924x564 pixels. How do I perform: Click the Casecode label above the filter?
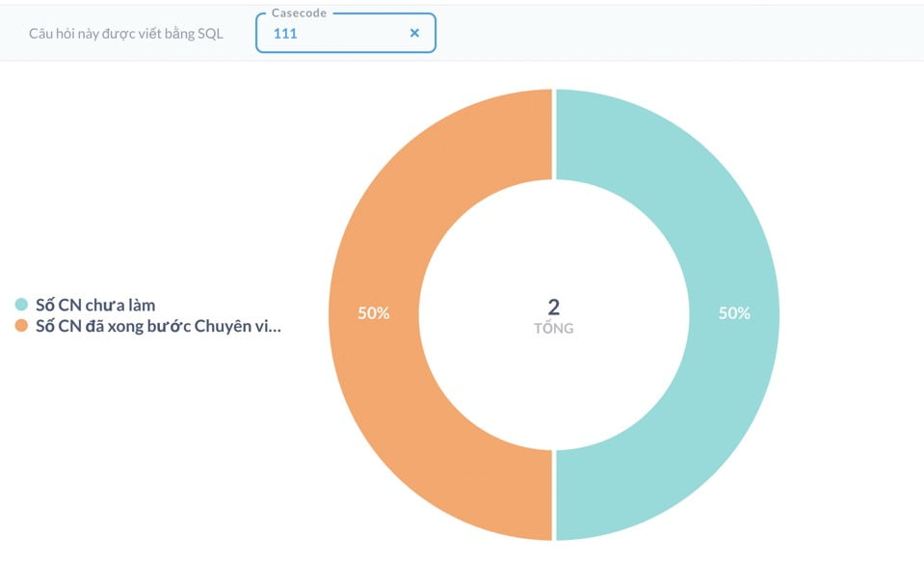point(299,13)
